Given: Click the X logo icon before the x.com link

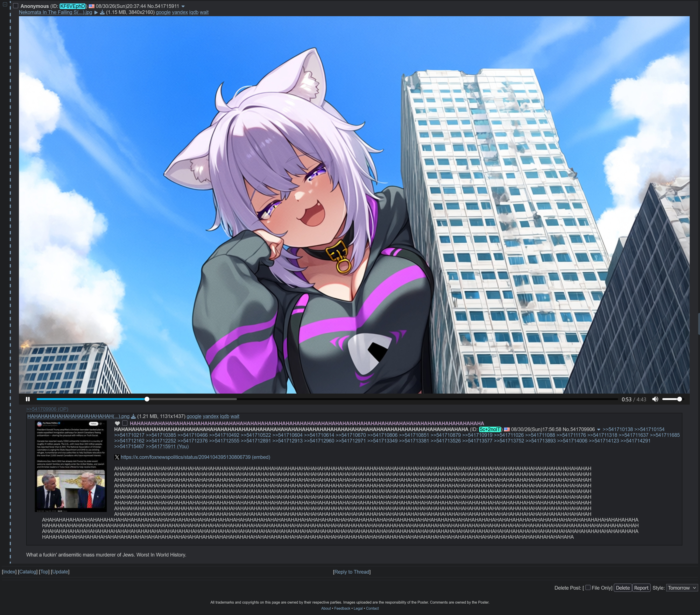Looking at the screenshot, I should point(117,458).
